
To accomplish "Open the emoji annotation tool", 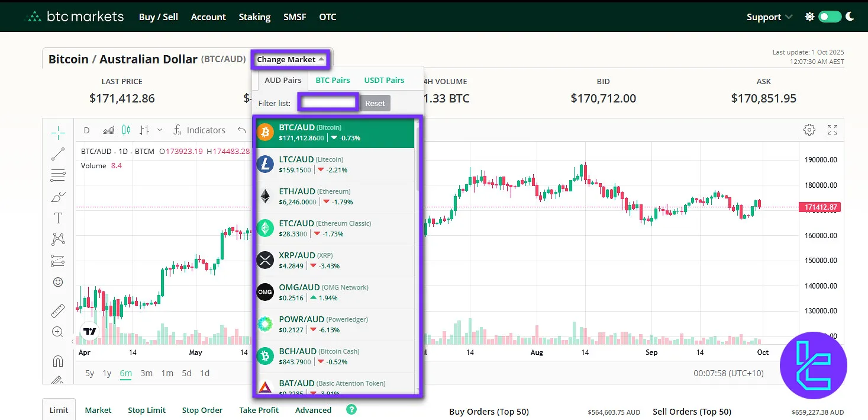I will [x=57, y=282].
